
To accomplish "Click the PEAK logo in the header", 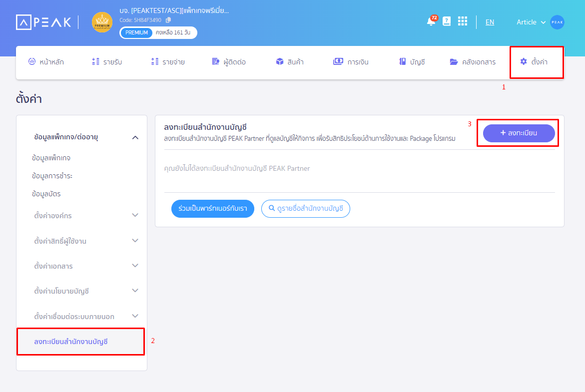I will point(43,22).
